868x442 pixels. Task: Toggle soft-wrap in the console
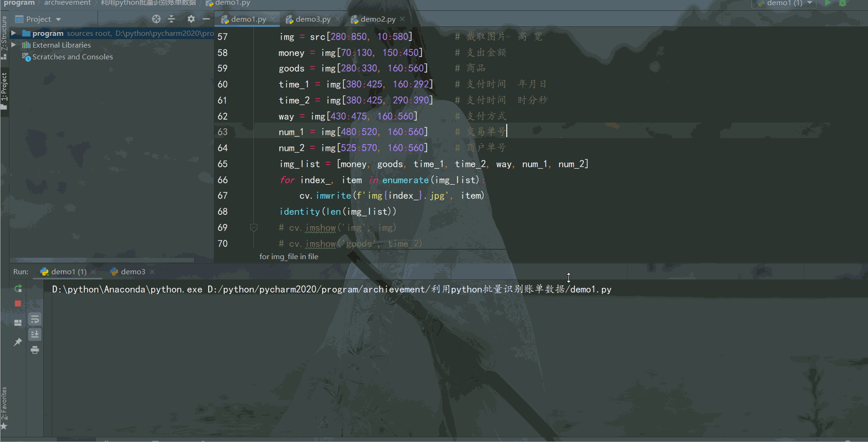point(35,319)
